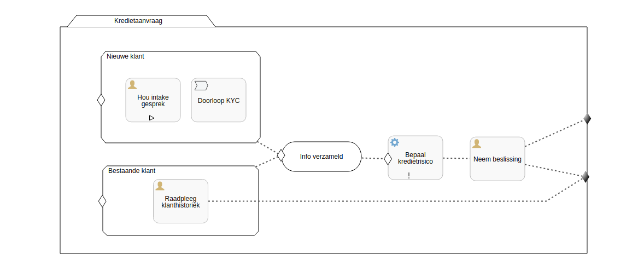Click the process chevron icon on Doorloop KYC
644x277 pixels.
point(201,85)
